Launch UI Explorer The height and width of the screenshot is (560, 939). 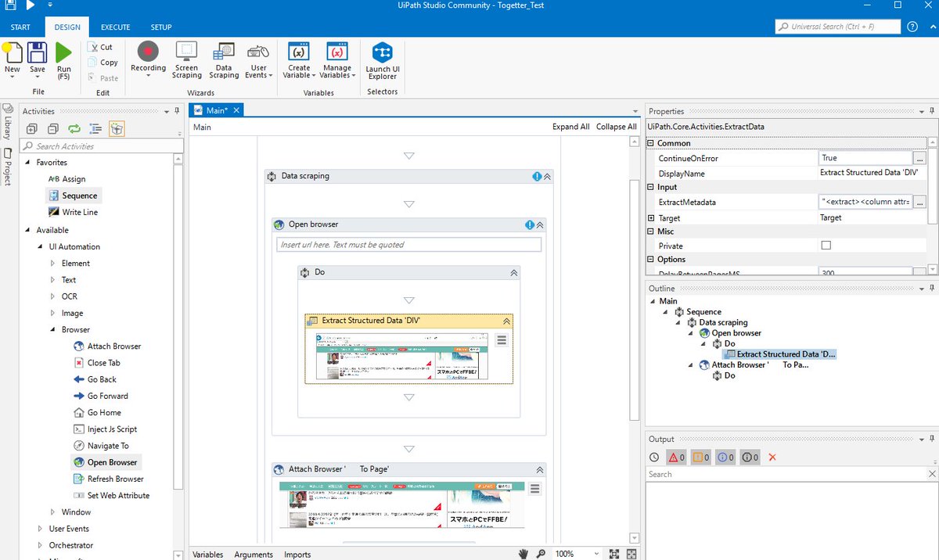point(383,60)
